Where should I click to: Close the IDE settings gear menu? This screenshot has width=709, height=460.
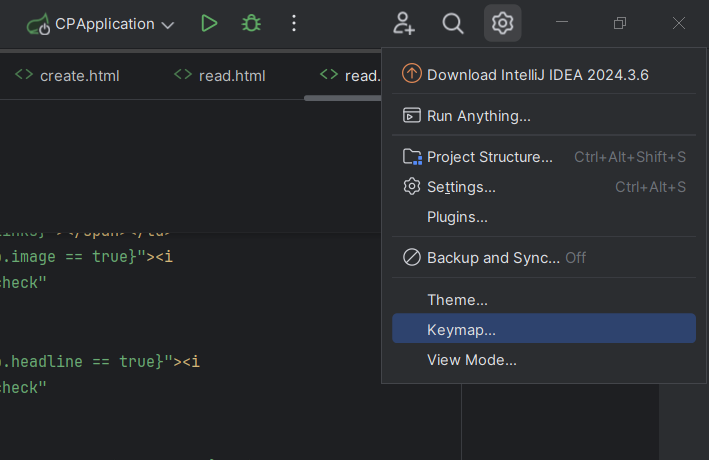(x=502, y=23)
